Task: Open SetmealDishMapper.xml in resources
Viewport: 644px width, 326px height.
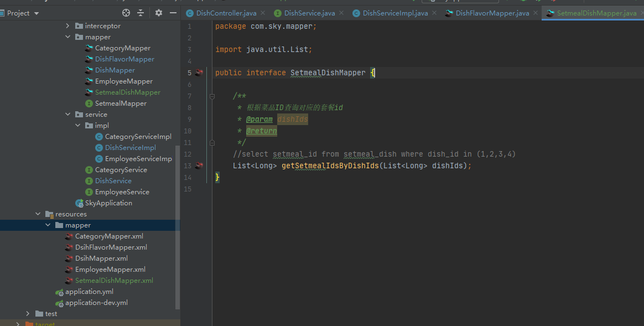Action: pos(114,281)
